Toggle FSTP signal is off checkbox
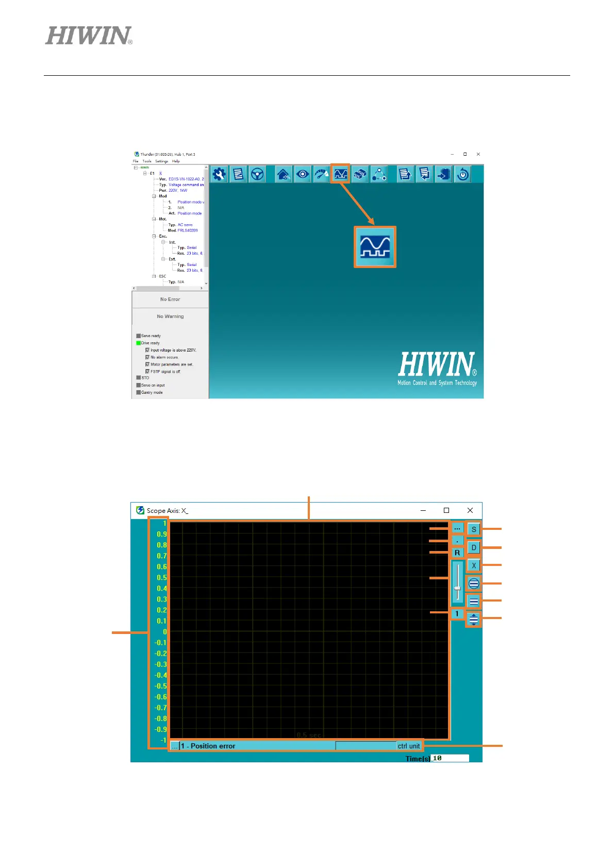Screen dimensions: 614x868 (147, 371)
